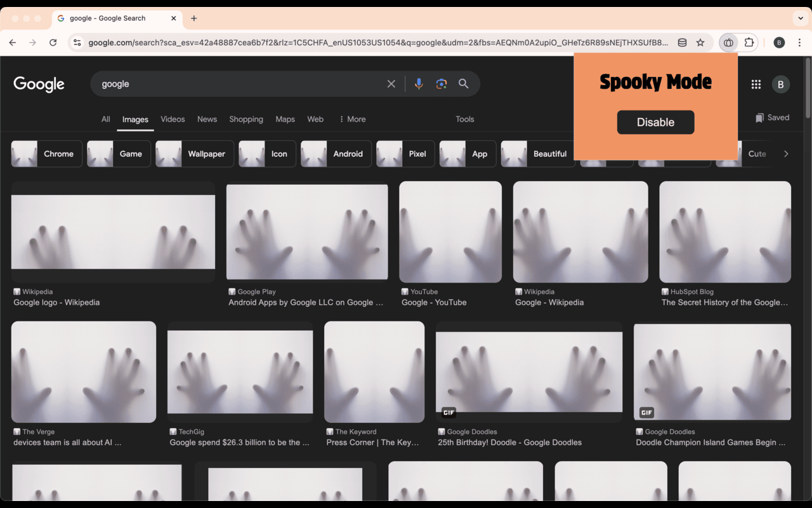Click '25th Birthday! Doodle - Google Doodles' caption

click(509, 443)
